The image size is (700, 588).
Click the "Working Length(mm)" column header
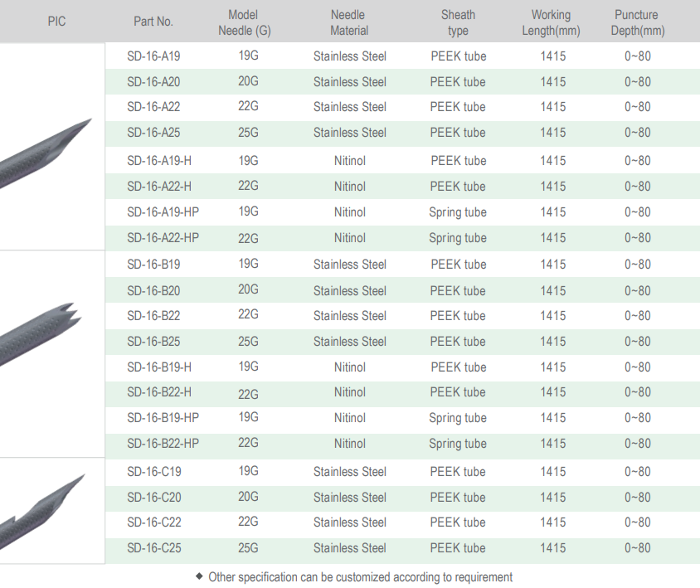[552, 22]
